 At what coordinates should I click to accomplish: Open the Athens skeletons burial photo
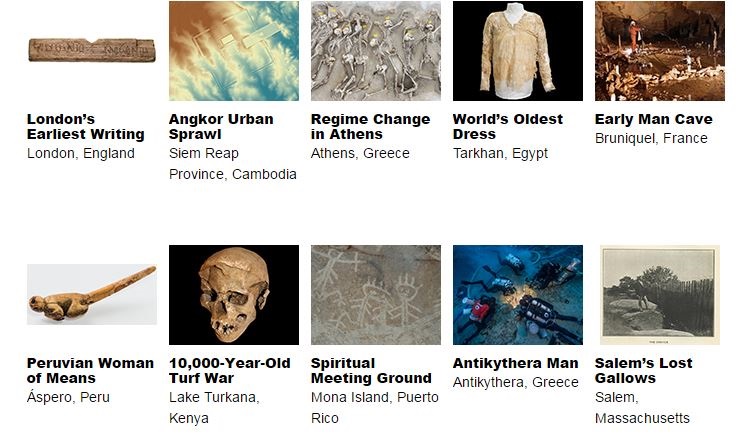click(376, 51)
